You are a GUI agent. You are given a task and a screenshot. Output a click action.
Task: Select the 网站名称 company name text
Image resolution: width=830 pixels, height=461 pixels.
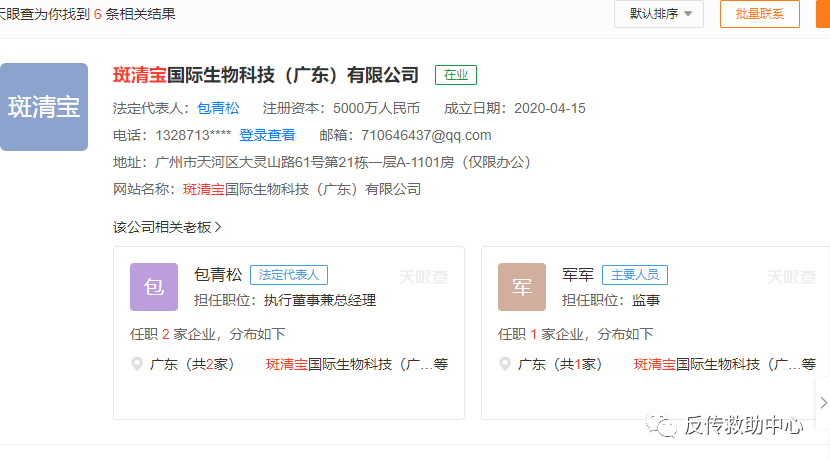tap(302, 189)
